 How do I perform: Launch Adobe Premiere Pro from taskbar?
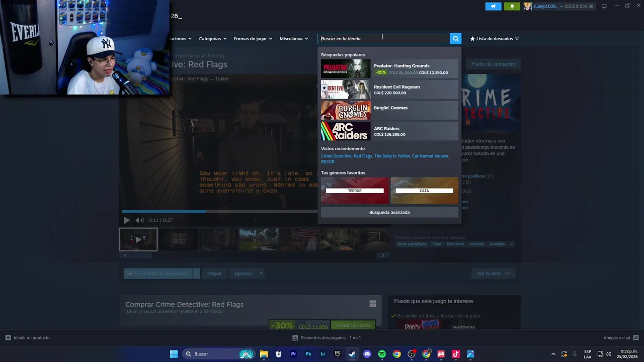pos(293,354)
